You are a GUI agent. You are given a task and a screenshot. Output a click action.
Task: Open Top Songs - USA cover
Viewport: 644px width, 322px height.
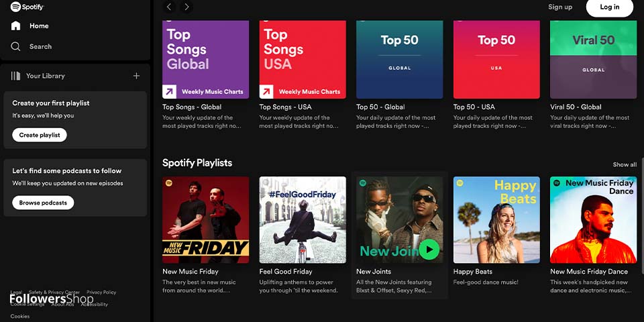click(303, 60)
